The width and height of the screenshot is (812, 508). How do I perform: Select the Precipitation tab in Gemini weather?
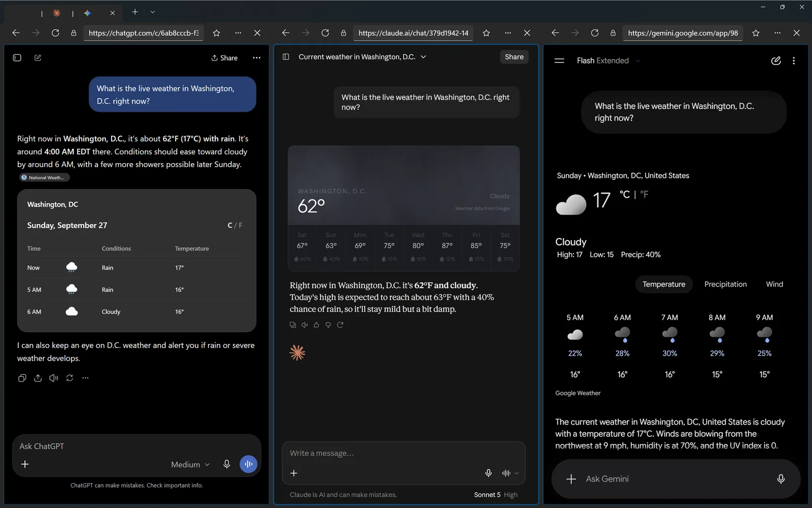725,284
